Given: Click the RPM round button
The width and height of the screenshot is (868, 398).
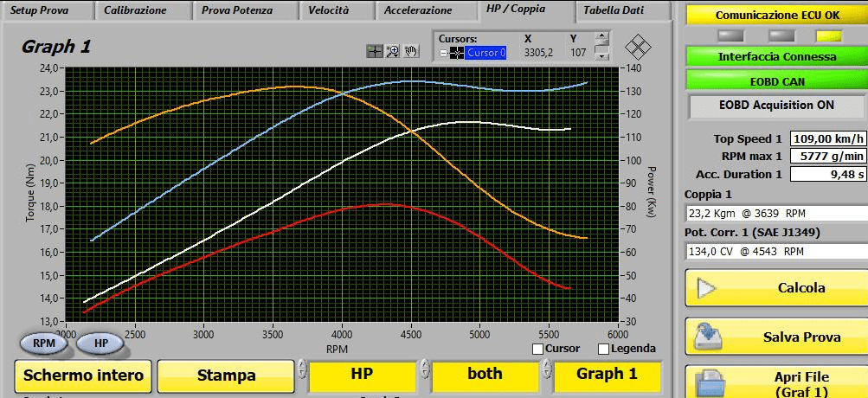Looking at the screenshot, I should pos(44,343).
